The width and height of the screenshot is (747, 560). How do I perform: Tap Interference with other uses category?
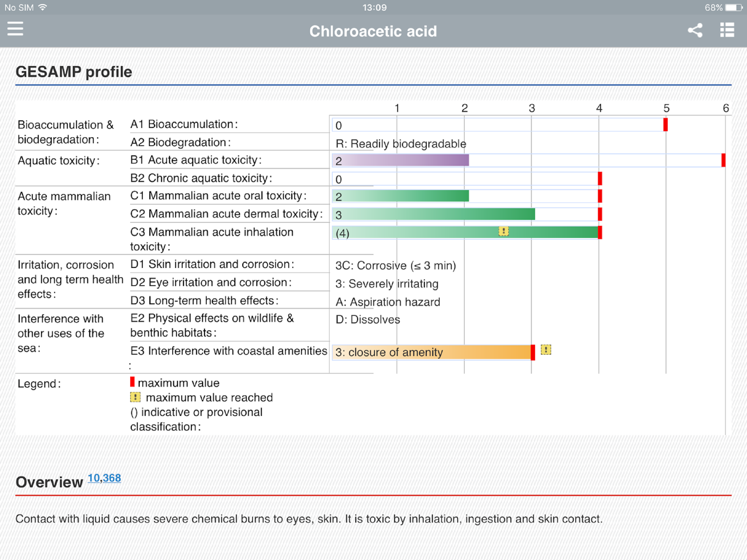(x=61, y=333)
